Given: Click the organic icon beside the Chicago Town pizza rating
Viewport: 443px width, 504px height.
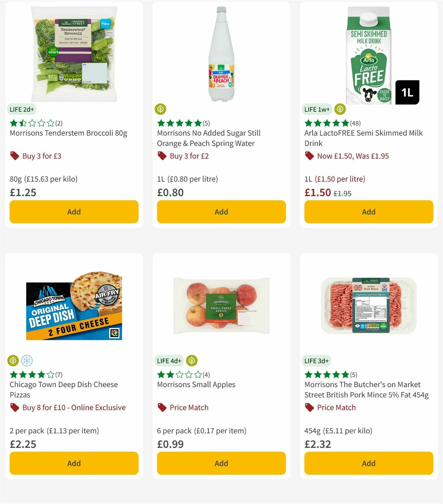Looking at the screenshot, I should (x=13, y=360).
